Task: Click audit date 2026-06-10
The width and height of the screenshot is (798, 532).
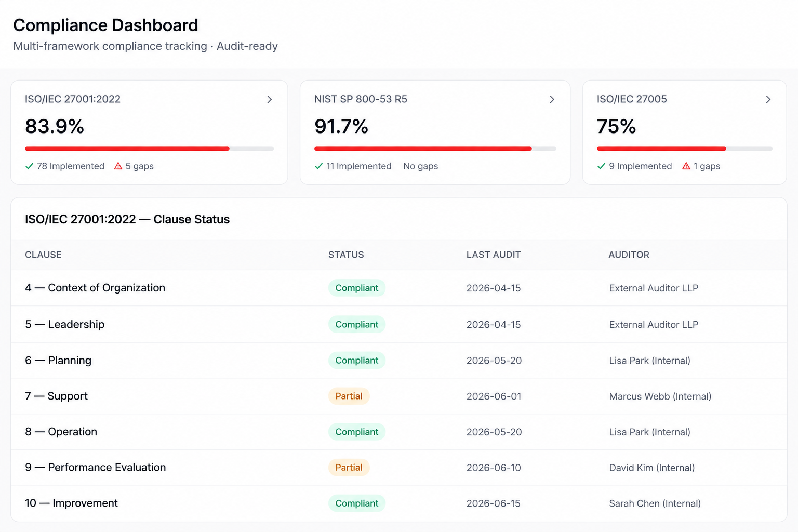Action: coord(494,468)
